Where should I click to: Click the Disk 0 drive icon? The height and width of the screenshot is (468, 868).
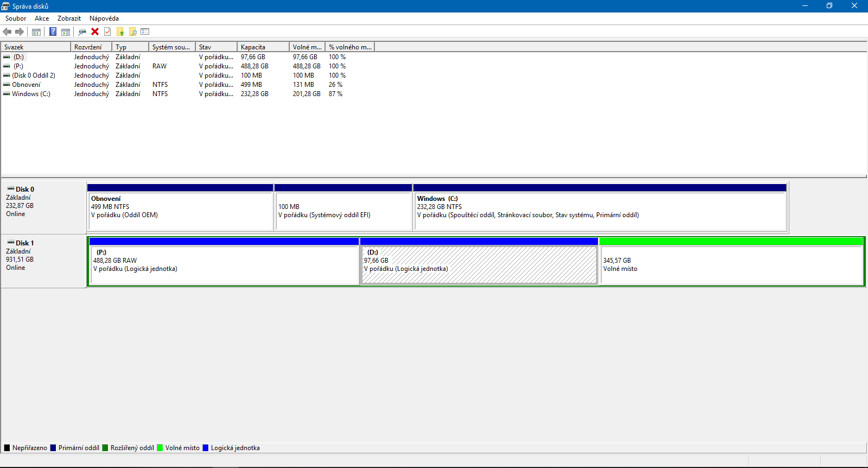(x=10, y=189)
